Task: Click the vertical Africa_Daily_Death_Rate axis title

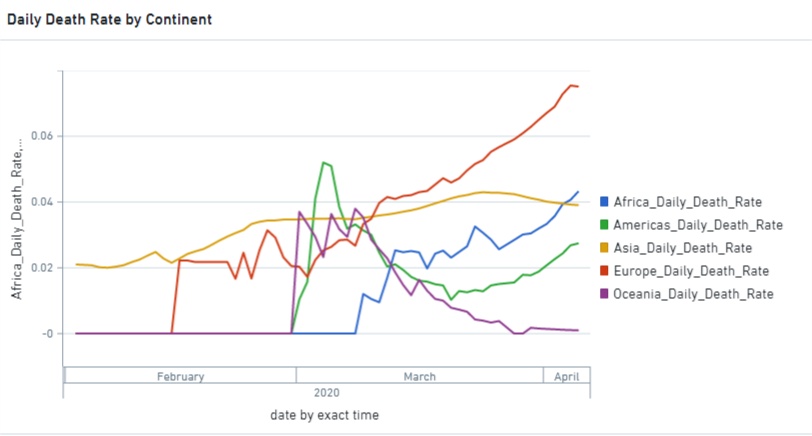Action: [17, 219]
